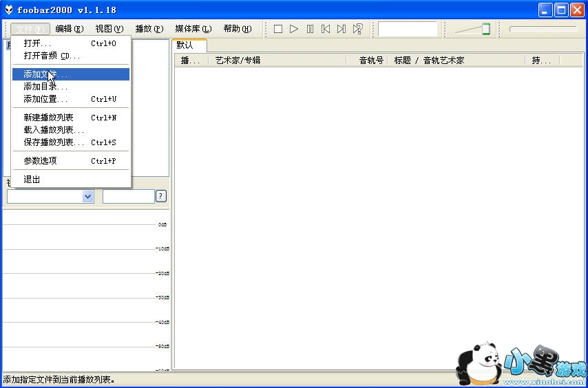
Task: Open the 媒体库 (Library) menu
Action: 193,29
